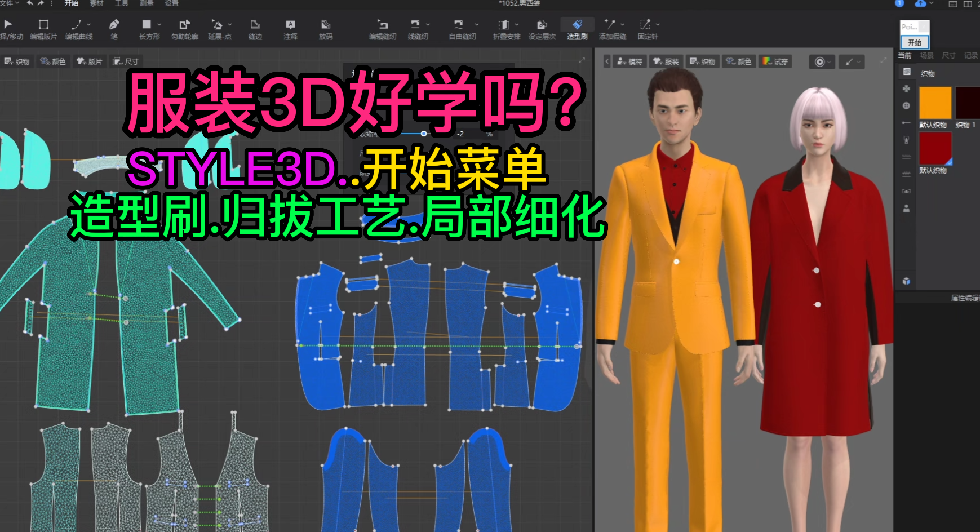Image resolution: width=980 pixels, height=532 pixels.
Task: Open the 尺寸 tab in right panel
Action: coord(948,55)
